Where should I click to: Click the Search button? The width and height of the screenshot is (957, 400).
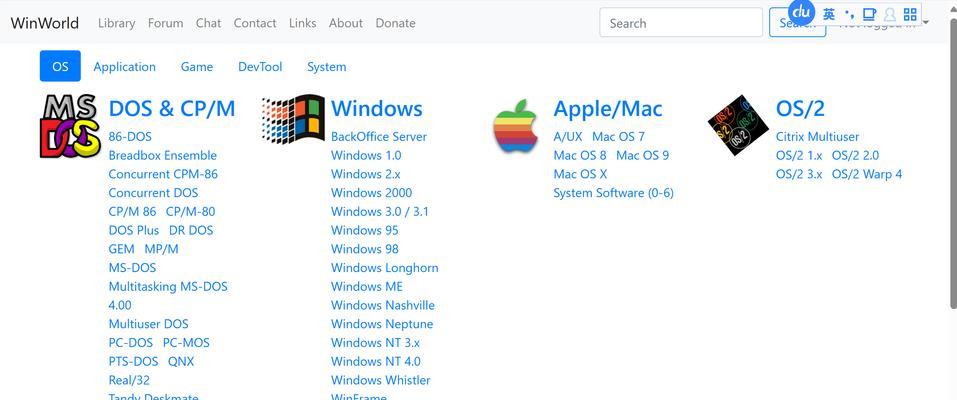(797, 23)
